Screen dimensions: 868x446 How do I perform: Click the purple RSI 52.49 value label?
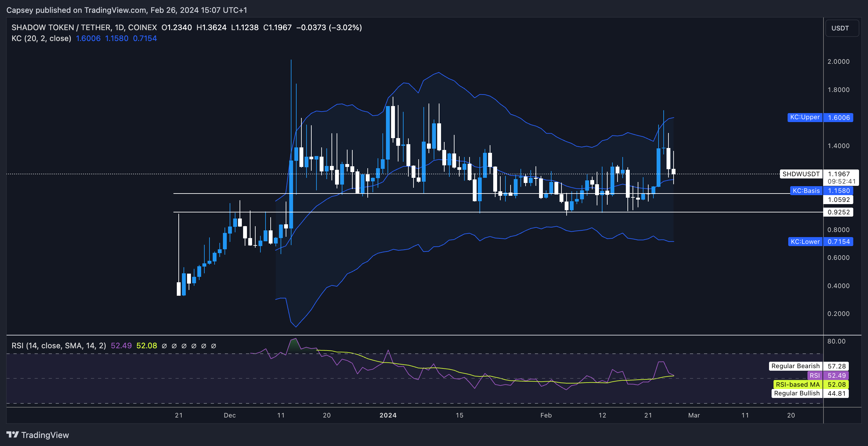[x=836, y=376]
